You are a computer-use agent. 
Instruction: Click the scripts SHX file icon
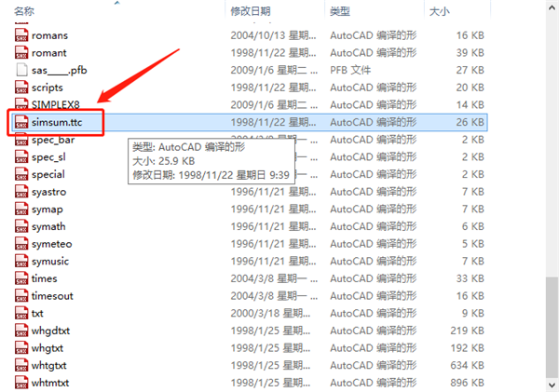(21, 88)
